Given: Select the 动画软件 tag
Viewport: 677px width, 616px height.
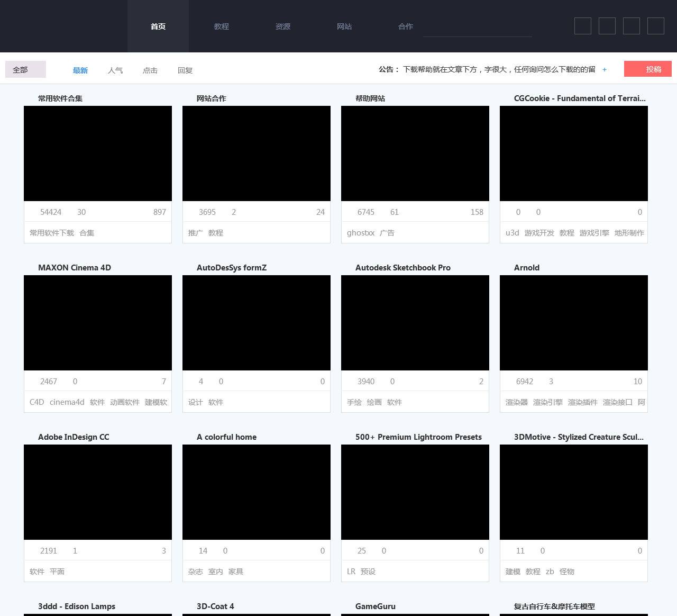Looking at the screenshot, I should [125, 402].
